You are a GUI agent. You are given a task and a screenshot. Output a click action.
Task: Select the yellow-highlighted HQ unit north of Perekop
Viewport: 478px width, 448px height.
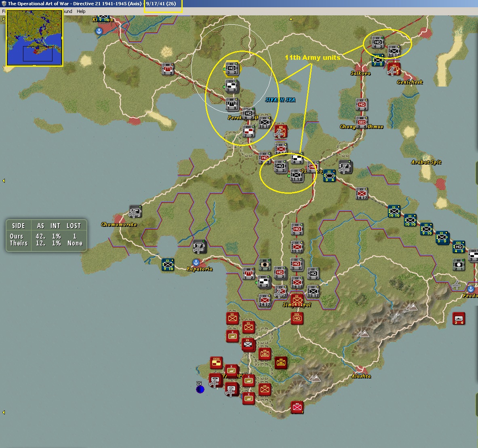[232, 68]
